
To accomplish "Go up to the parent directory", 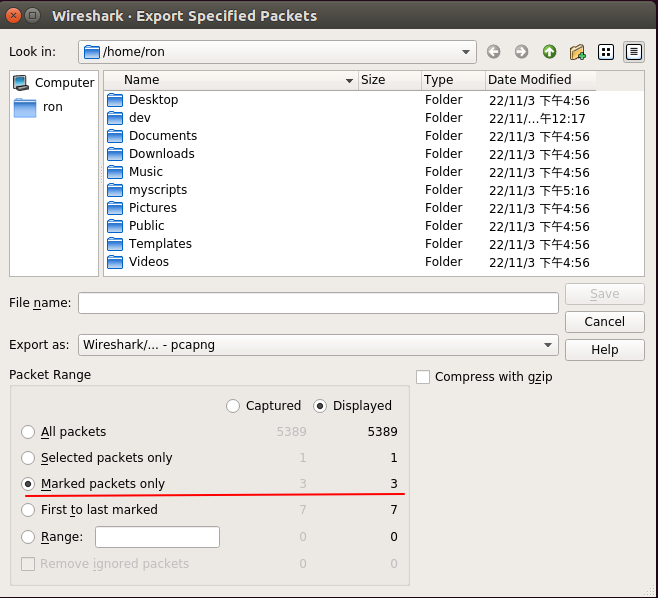I will click(x=549, y=52).
